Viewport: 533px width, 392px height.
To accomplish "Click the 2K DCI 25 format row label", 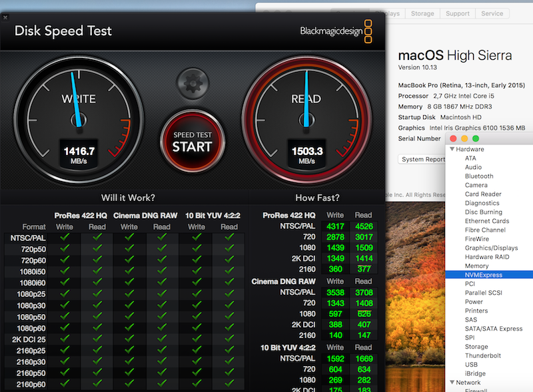I will (29, 339).
